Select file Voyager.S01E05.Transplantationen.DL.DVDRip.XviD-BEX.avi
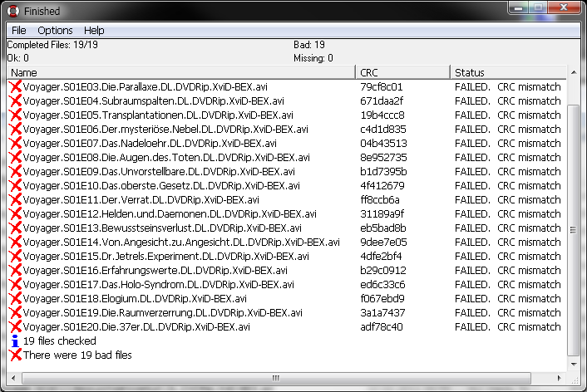This screenshot has height=392, width=587. [158, 115]
